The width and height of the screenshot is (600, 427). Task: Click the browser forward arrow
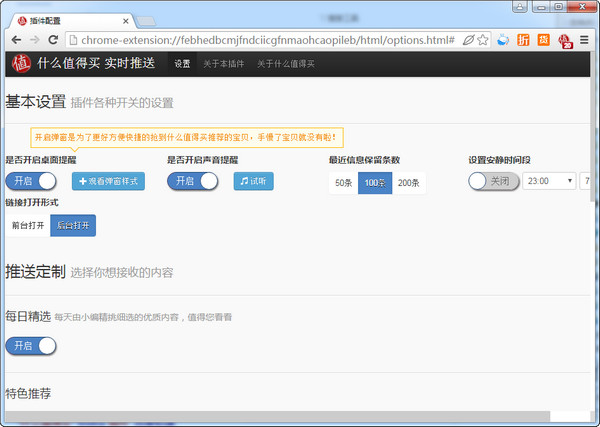click(x=35, y=40)
